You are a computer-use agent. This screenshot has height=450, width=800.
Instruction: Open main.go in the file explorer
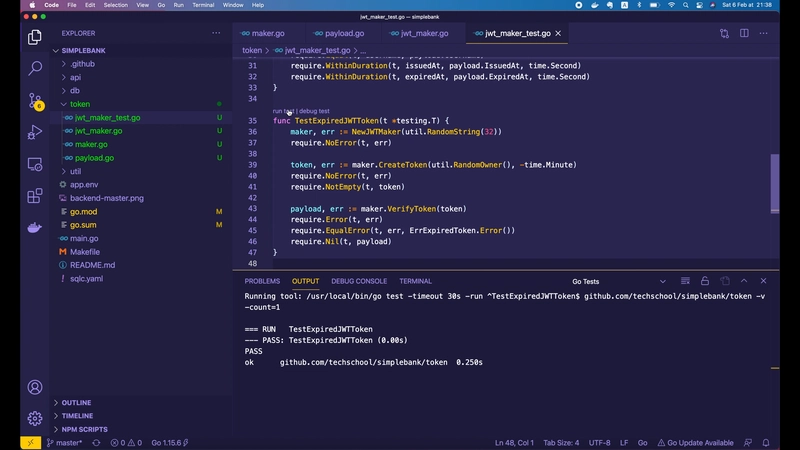tap(84, 239)
